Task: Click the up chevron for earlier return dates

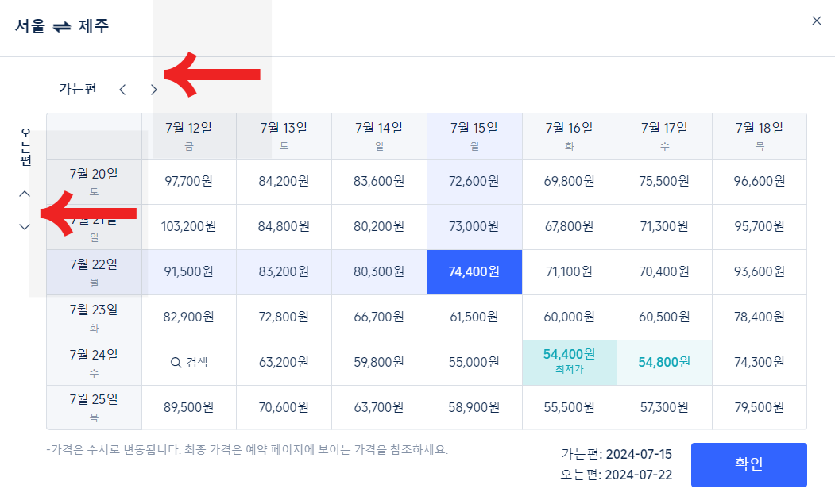Action: [x=25, y=193]
